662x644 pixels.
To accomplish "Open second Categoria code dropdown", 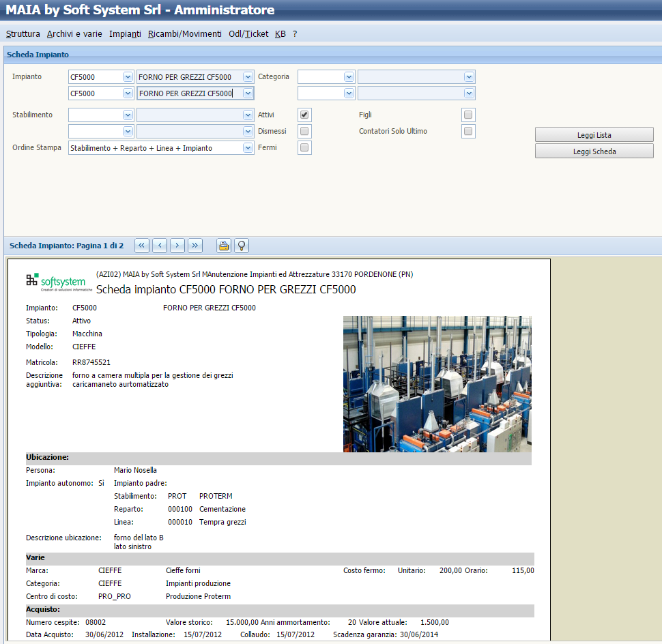I will [349, 93].
